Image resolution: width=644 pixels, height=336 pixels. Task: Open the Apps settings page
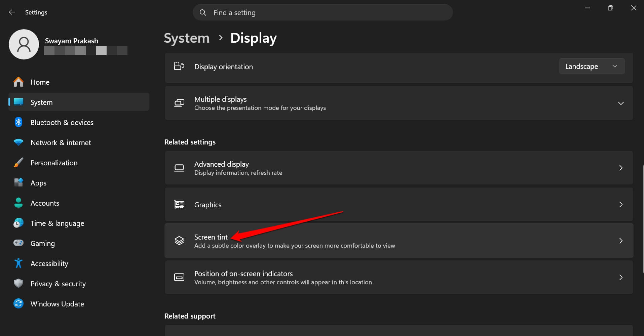pos(79,183)
